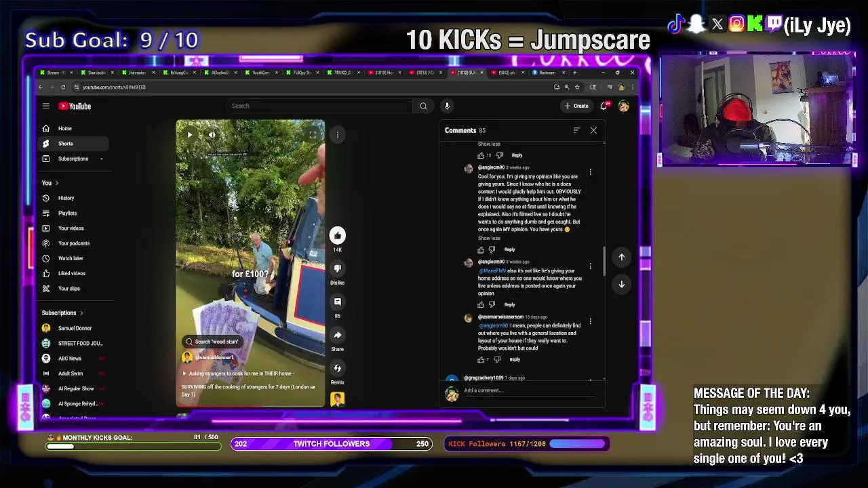Screen dimensions: 868x488
Task: Go to previous Short with up arrow
Action: [621, 257]
